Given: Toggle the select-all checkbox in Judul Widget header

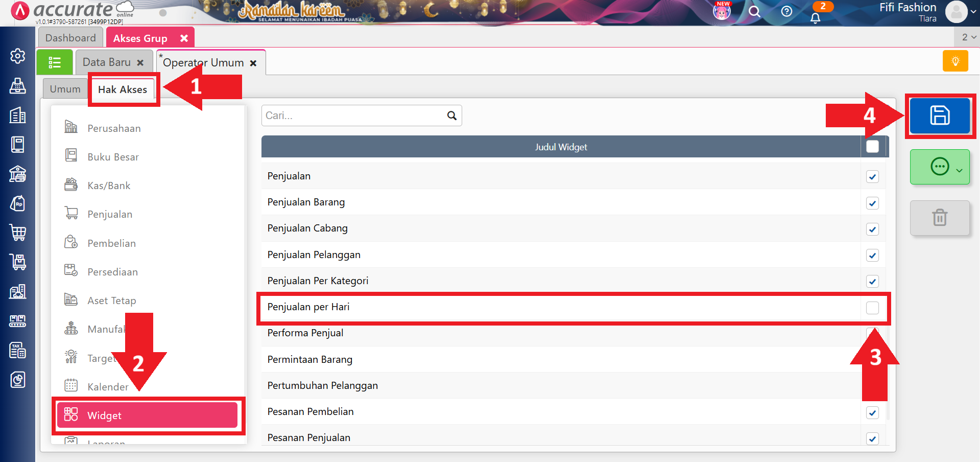Looking at the screenshot, I should [872, 146].
